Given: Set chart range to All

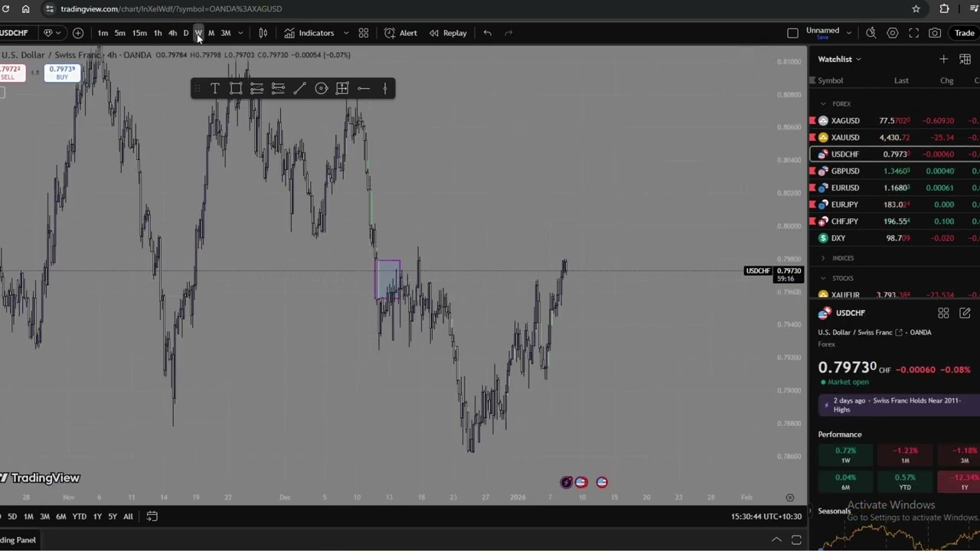Looking at the screenshot, I should click(x=128, y=517).
